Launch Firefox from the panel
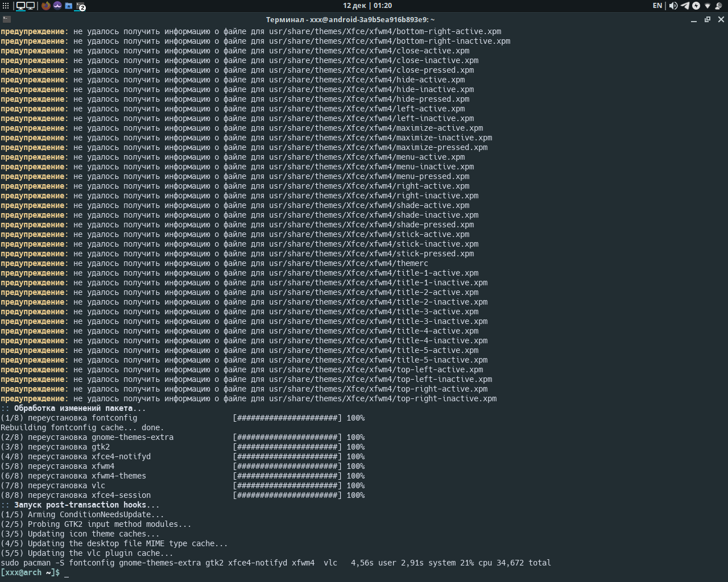Viewport: 728px width, 582px height. pyautogui.click(x=46, y=6)
